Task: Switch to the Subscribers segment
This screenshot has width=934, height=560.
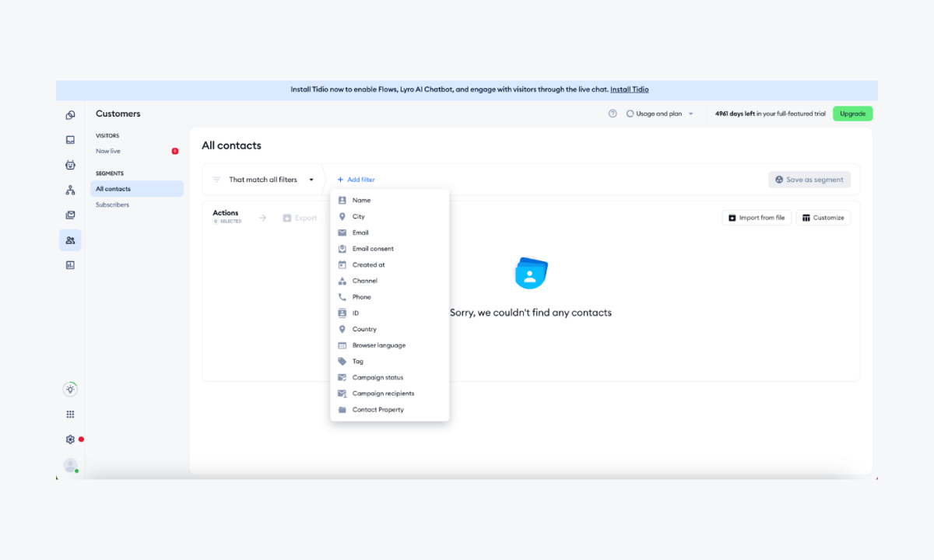Action: (x=112, y=205)
